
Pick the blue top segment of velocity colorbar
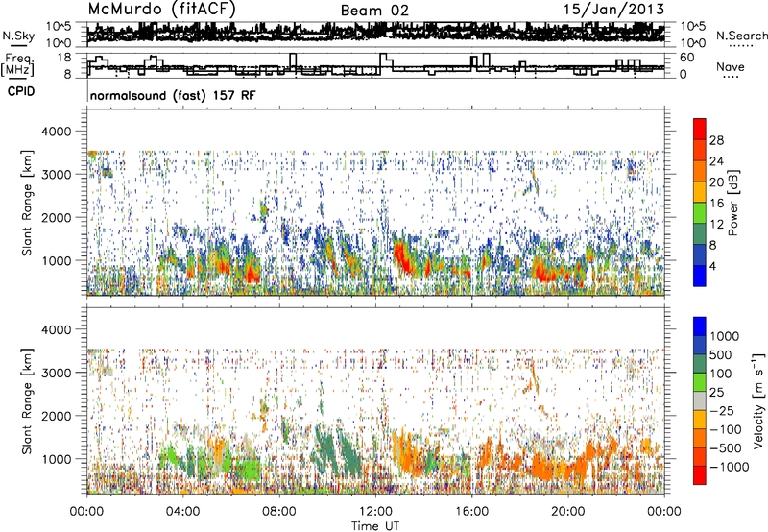700,326
